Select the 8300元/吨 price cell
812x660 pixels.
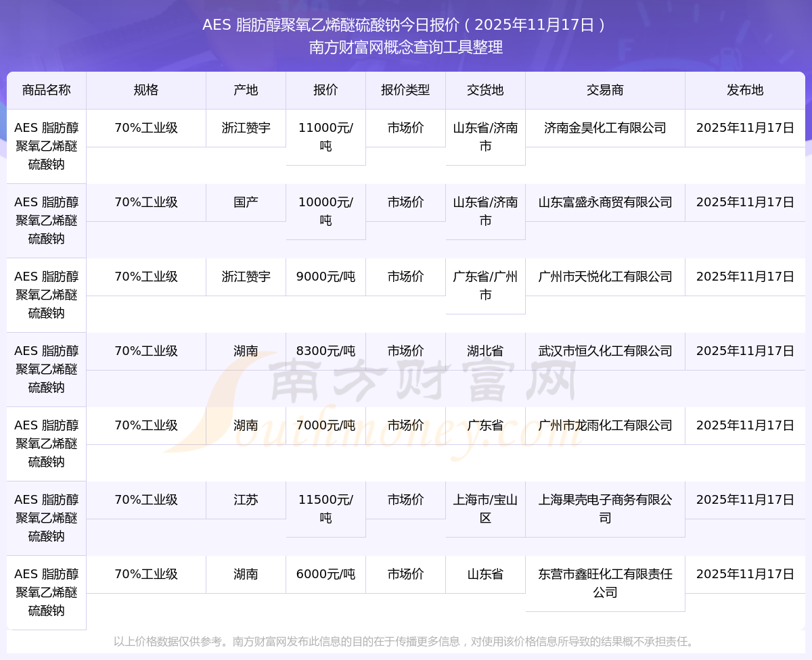coord(325,351)
